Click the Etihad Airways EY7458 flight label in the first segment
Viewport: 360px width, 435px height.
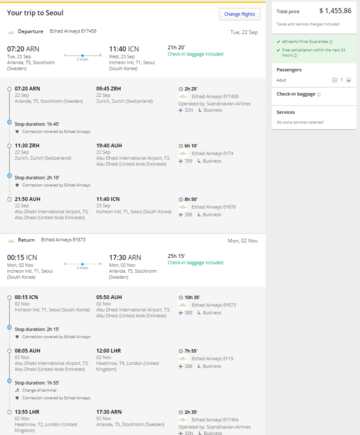point(215,97)
